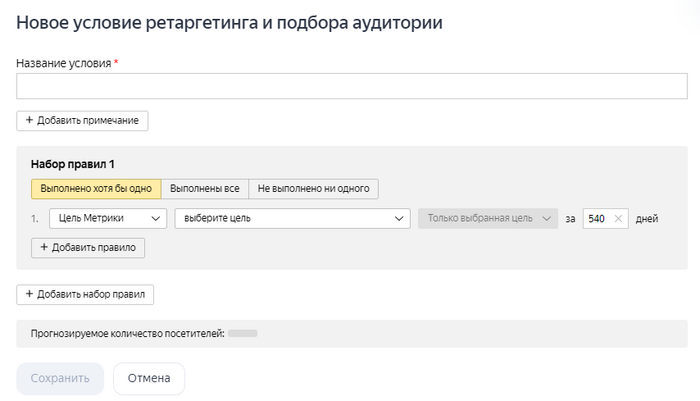The width and height of the screenshot is (700, 401).
Task: Open the Только выбранная цель dropdown
Action: pos(487,219)
